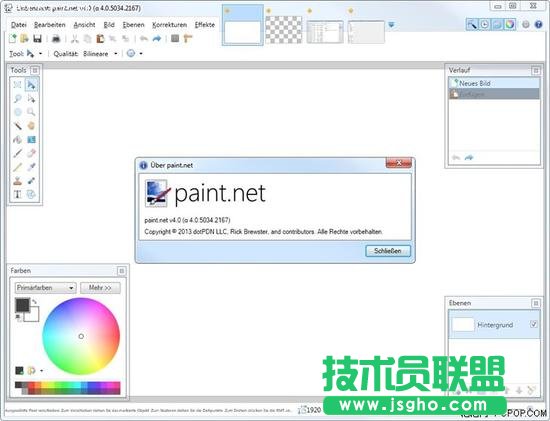The image size is (550, 421).
Task: Select the Move Selection tool
Action: point(31,99)
